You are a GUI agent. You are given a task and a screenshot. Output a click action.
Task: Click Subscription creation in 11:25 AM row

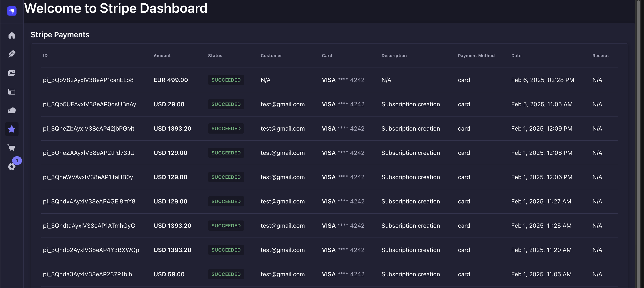(411, 226)
